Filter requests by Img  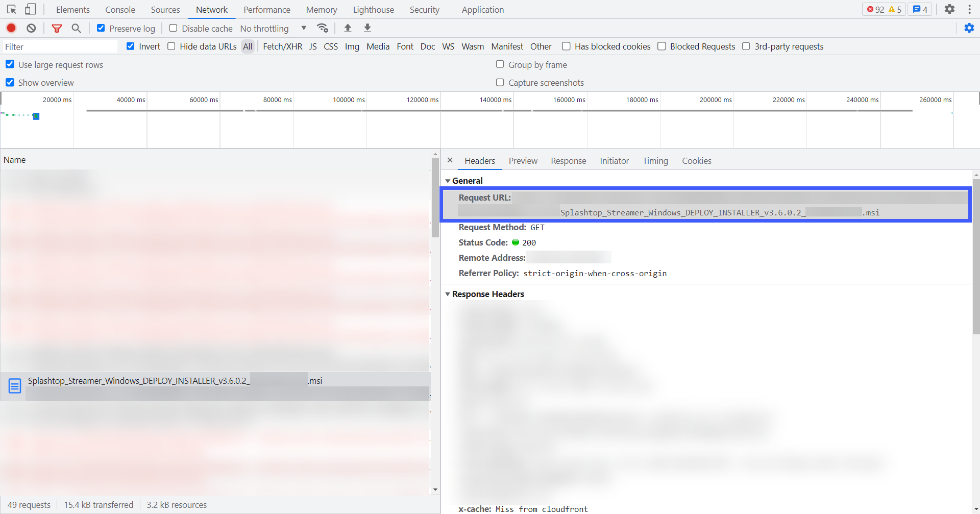coord(352,46)
